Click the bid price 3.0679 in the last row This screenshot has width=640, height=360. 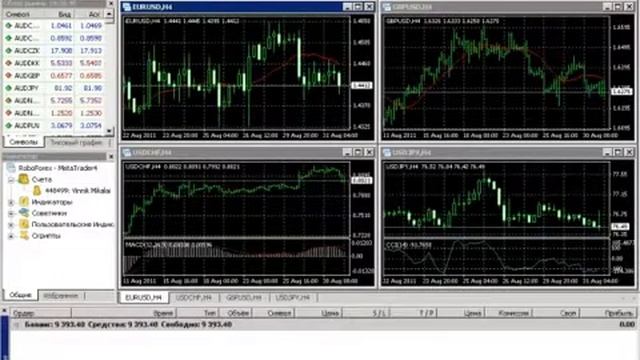coord(61,126)
